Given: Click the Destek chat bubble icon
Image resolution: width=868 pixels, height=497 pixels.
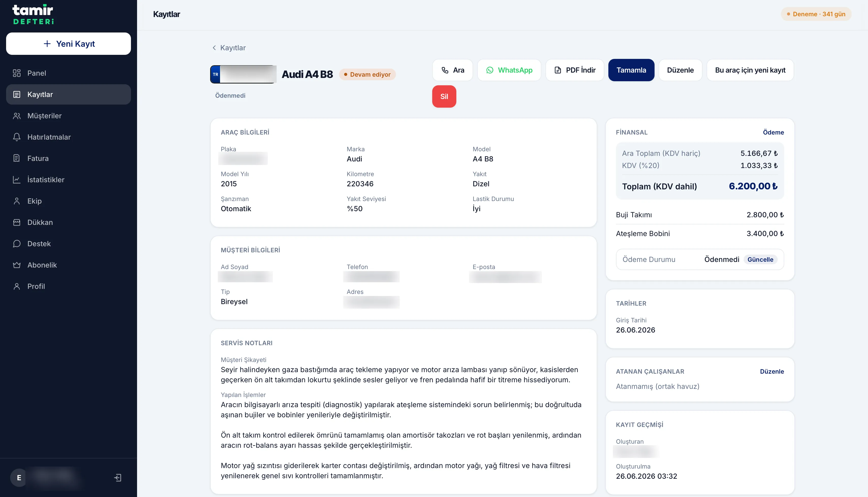Looking at the screenshot, I should (x=16, y=244).
